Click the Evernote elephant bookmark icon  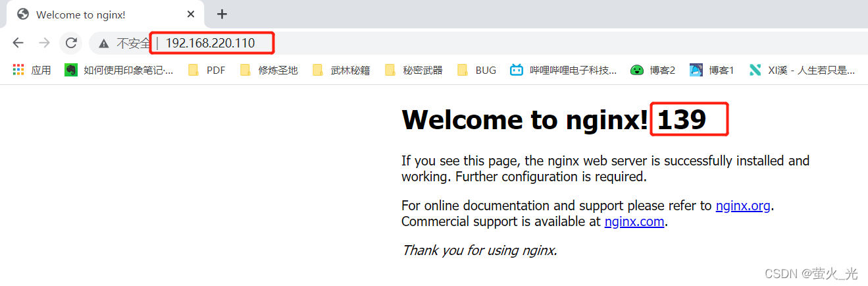[70, 70]
